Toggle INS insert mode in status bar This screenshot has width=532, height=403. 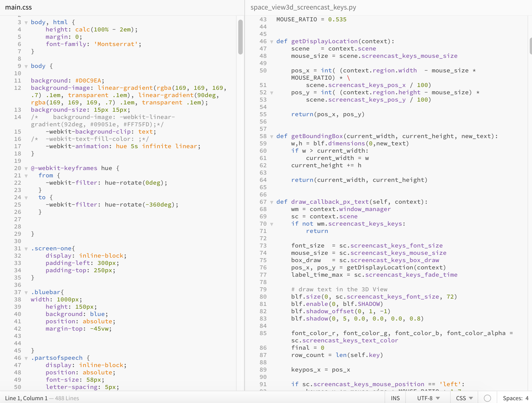pyautogui.click(x=395, y=398)
